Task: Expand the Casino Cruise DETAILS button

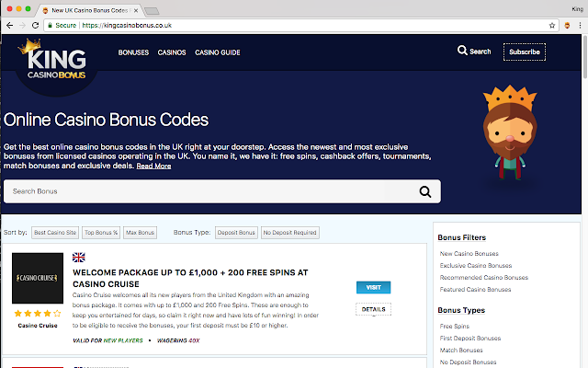Action: (374, 309)
